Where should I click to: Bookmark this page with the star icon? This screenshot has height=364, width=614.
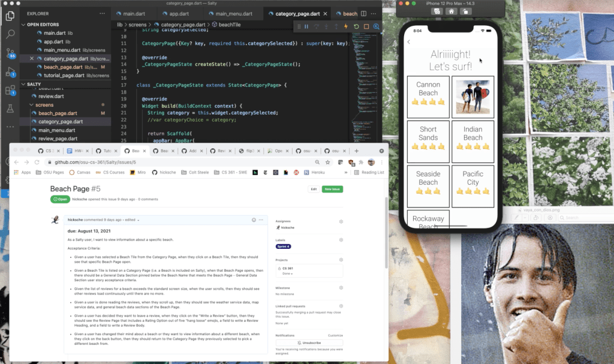[327, 163]
